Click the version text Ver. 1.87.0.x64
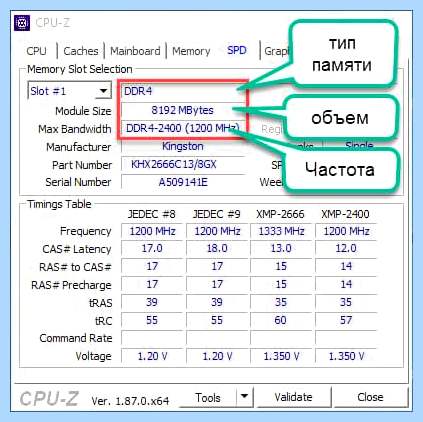Viewport: 423px width, 422px height. pos(130,400)
